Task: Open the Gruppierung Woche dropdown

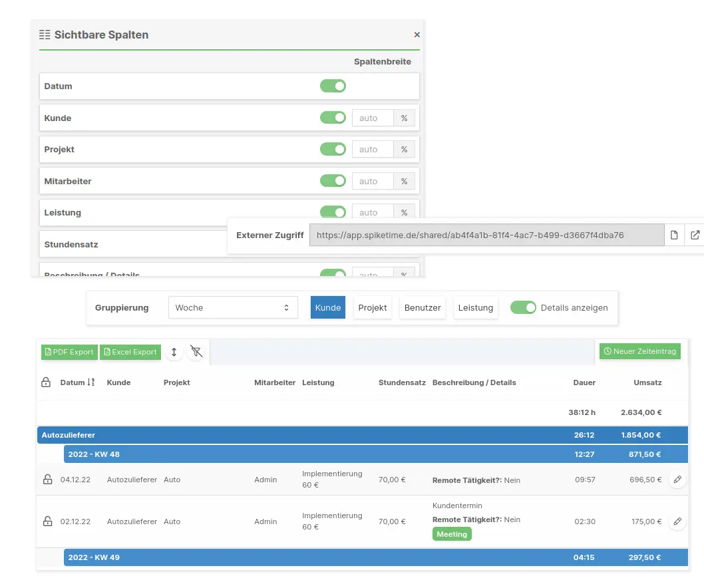Action: [233, 307]
